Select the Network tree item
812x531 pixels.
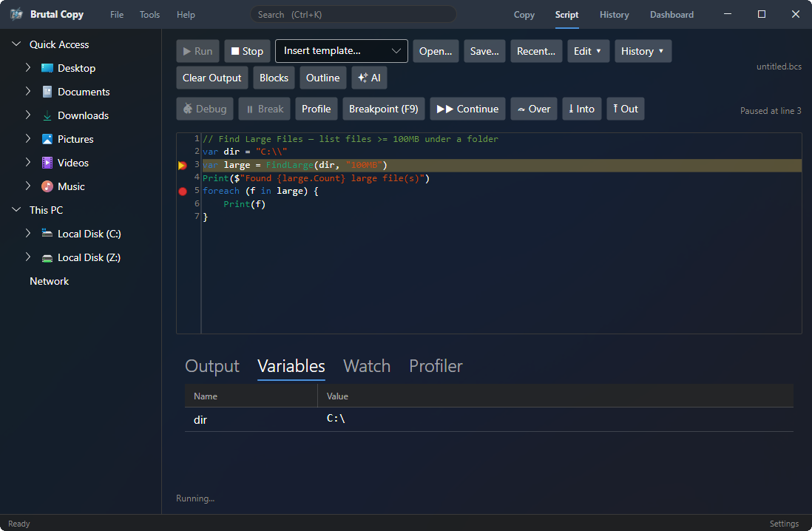tap(50, 281)
